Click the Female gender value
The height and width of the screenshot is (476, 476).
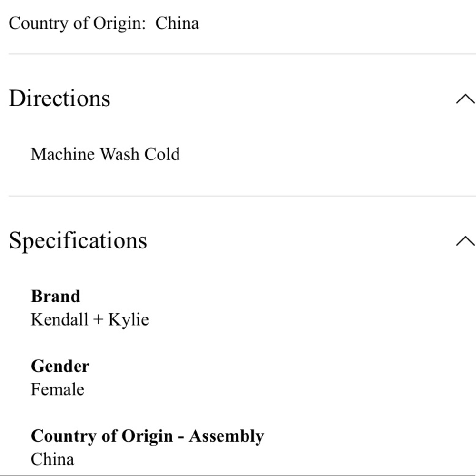coord(58,389)
